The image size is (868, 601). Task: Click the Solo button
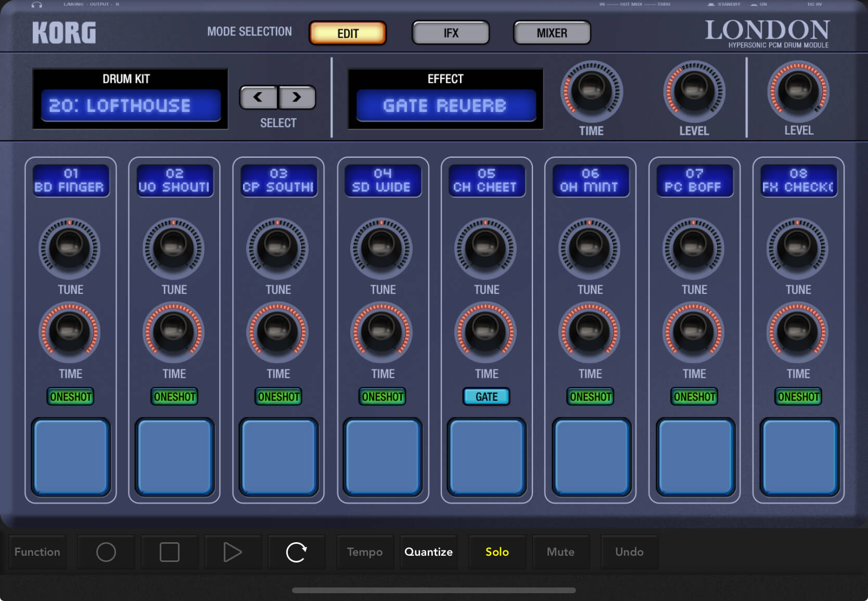click(x=497, y=552)
